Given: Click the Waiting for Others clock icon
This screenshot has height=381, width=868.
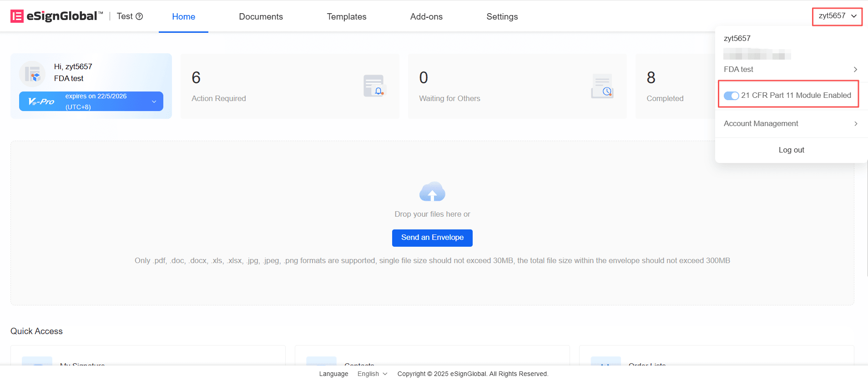Looking at the screenshot, I should point(602,86).
